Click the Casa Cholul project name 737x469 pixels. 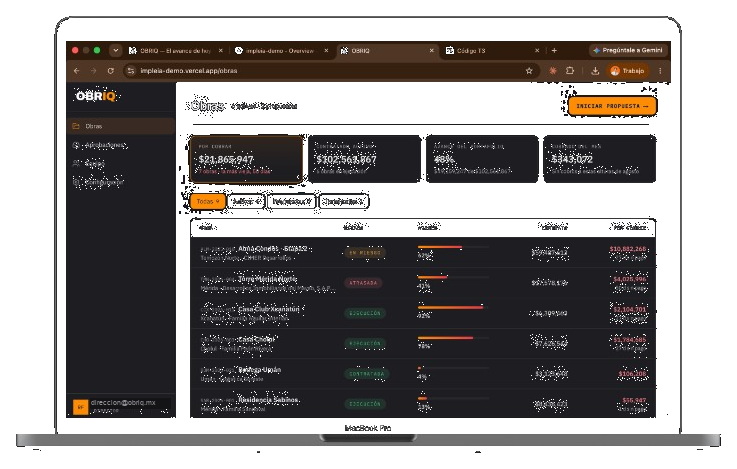256,339
